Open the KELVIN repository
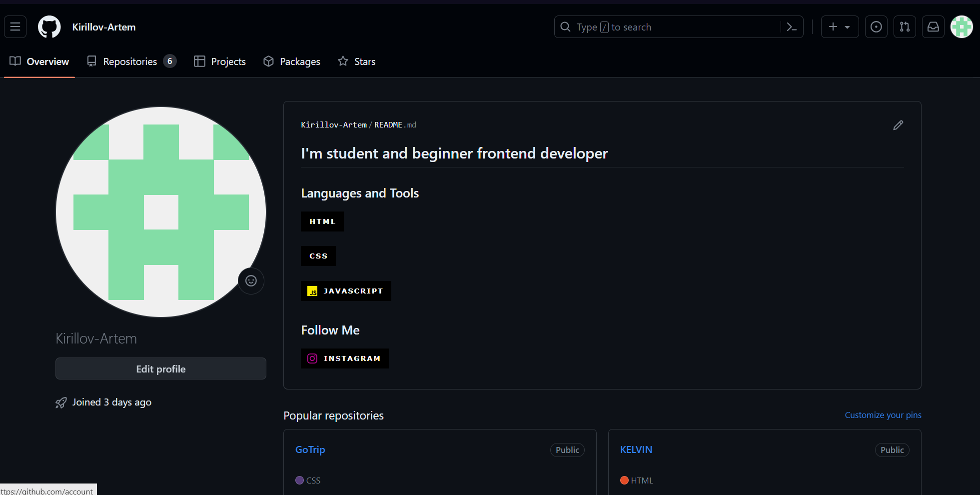The height and width of the screenshot is (495, 980). point(636,449)
